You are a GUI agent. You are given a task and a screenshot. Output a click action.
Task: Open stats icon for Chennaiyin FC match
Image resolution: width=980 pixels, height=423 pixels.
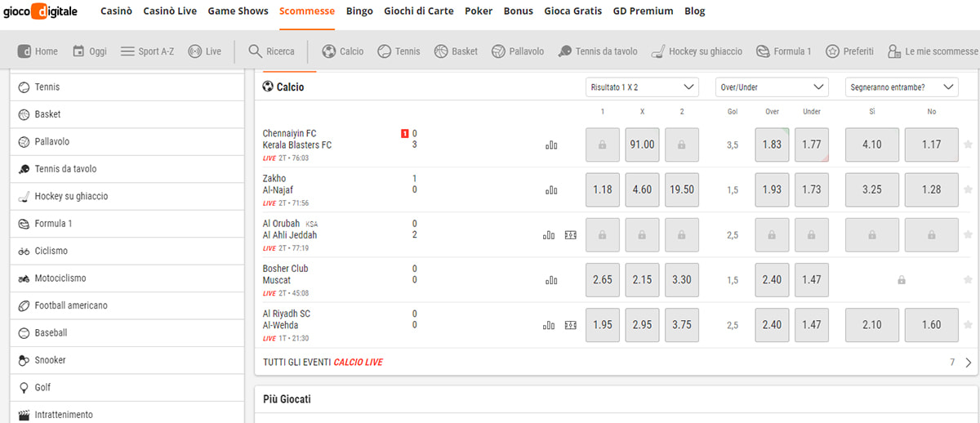551,145
